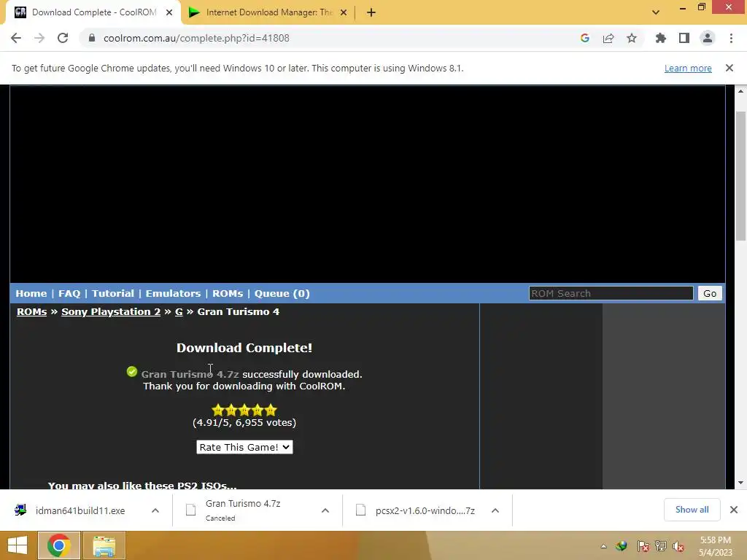Click the Gran Turismo 4.7z file name
This screenshot has height=560, width=747.
click(190, 374)
